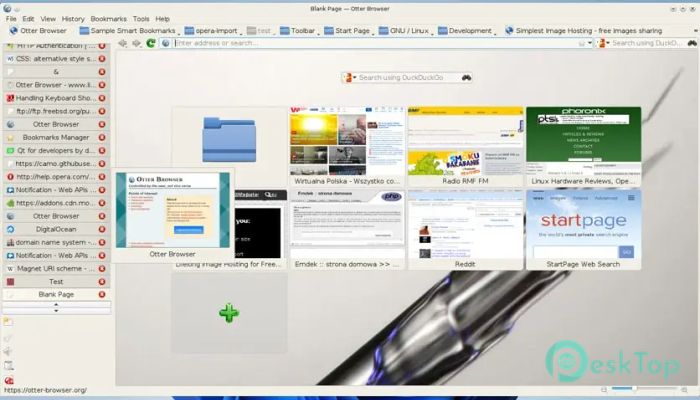The width and height of the screenshot is (700, 400).
Task: Go forward using the forward arrow
Action: (x=136, y=43)
